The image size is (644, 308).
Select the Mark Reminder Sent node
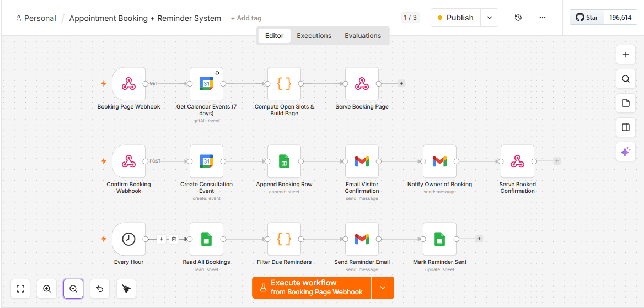(439, 239)
